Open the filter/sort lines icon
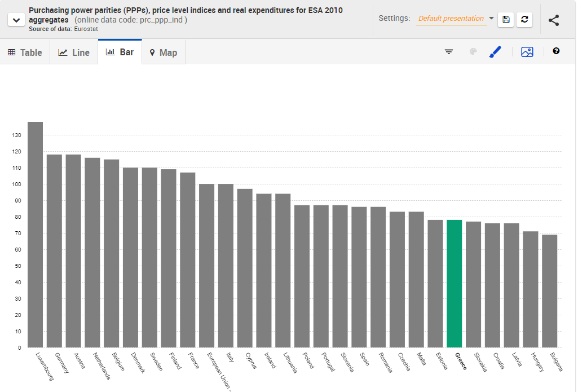 point(449,52)
